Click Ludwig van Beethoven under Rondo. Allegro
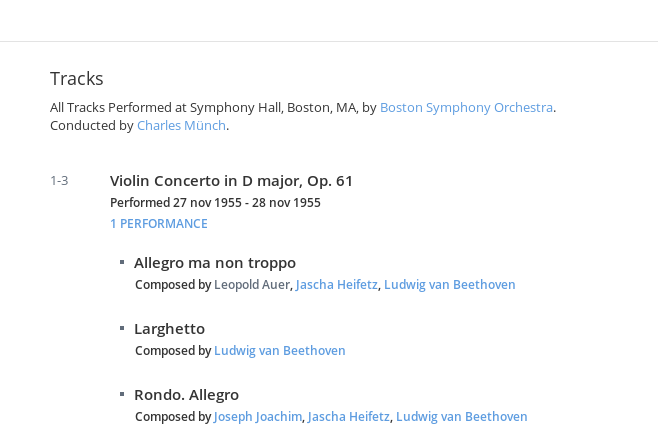This screenshot has height=445, width=658. [462, 416]
